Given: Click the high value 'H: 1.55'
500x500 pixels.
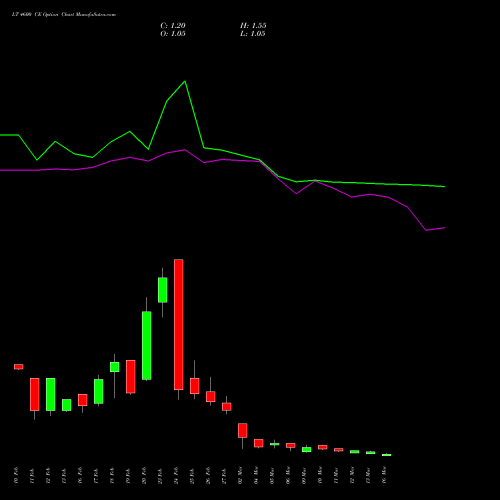Looking at the screenshot, I should 253,26.
